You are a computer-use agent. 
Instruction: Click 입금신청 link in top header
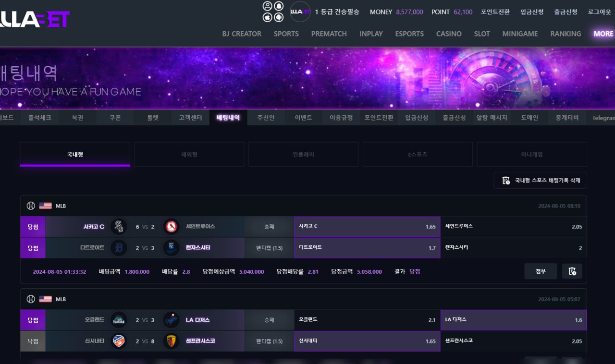coord(532,12)
